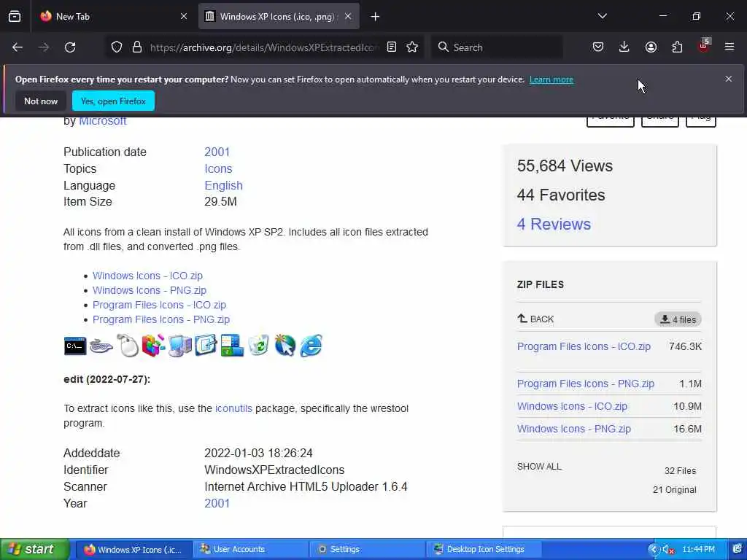Download Program Files Icons - ICO.zip from sidebar
Viewport: 747px width, 560px height.
(584, 346)
